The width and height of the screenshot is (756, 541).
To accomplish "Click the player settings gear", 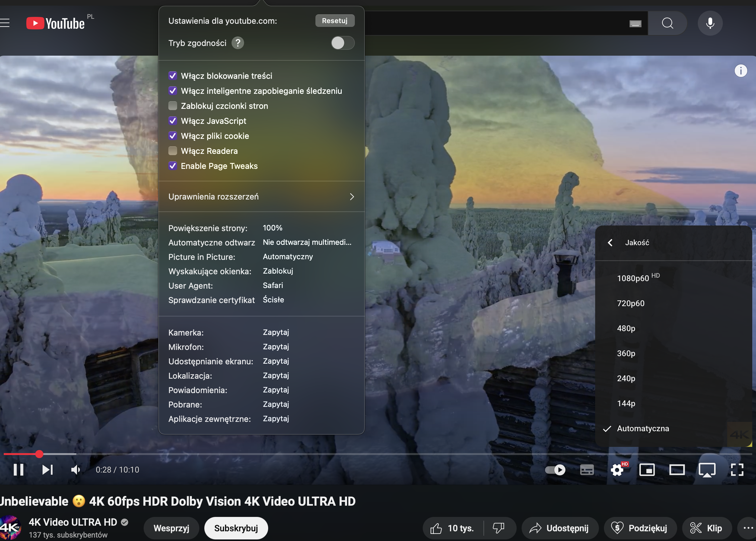I will [617, 470].
